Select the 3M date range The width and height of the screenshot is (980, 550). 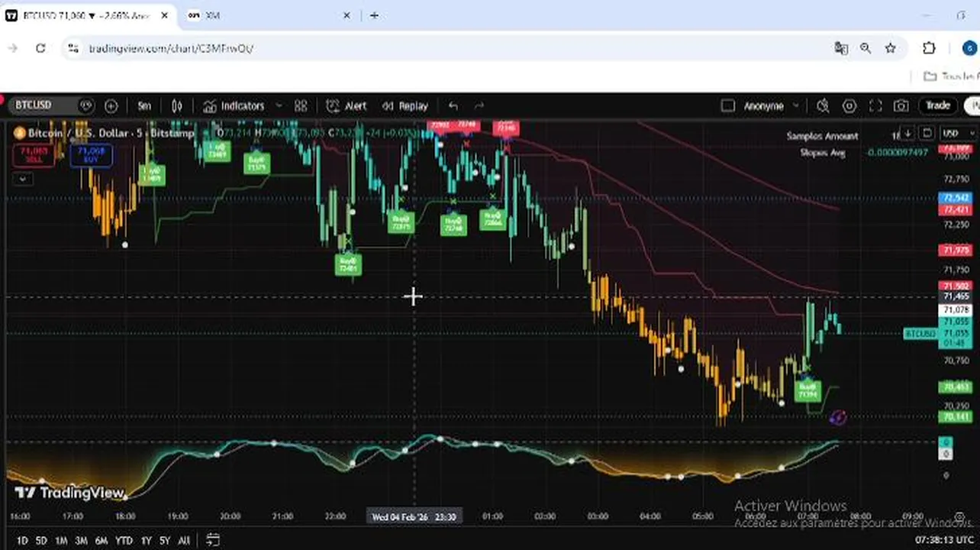81,541
